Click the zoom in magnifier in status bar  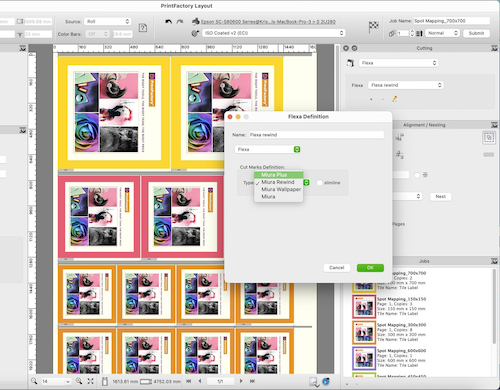(x=79, y=381)
